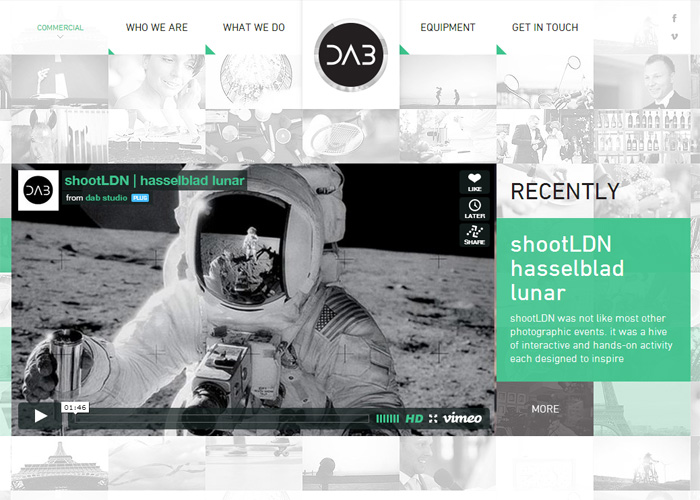Play the shootLDN video
Screen dimensions: 700x500
40,416
